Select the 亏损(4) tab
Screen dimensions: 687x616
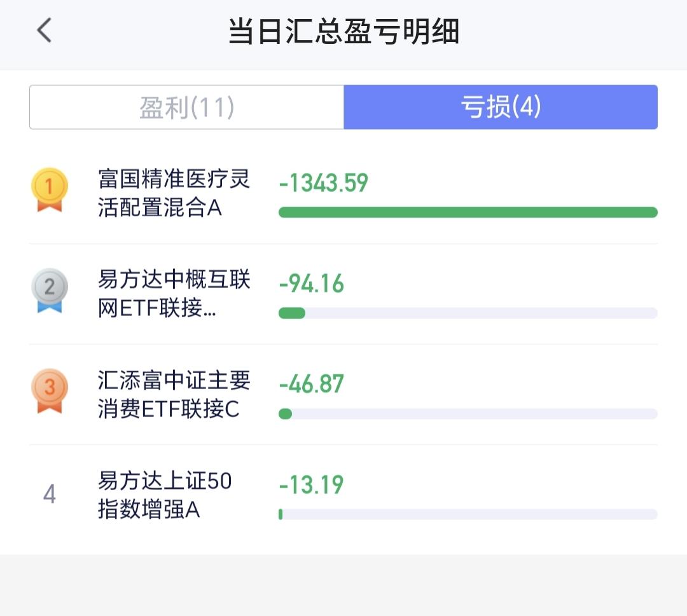tap(500, 107)
